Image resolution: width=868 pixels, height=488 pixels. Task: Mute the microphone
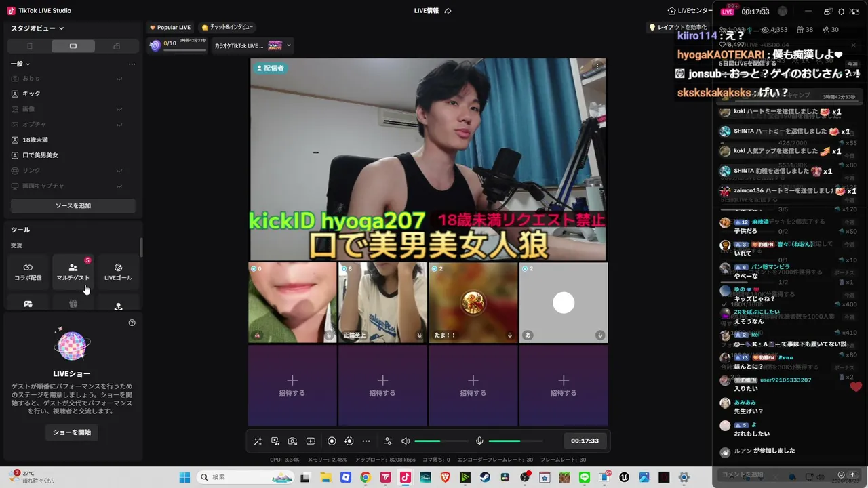click(x=479, y=441)
